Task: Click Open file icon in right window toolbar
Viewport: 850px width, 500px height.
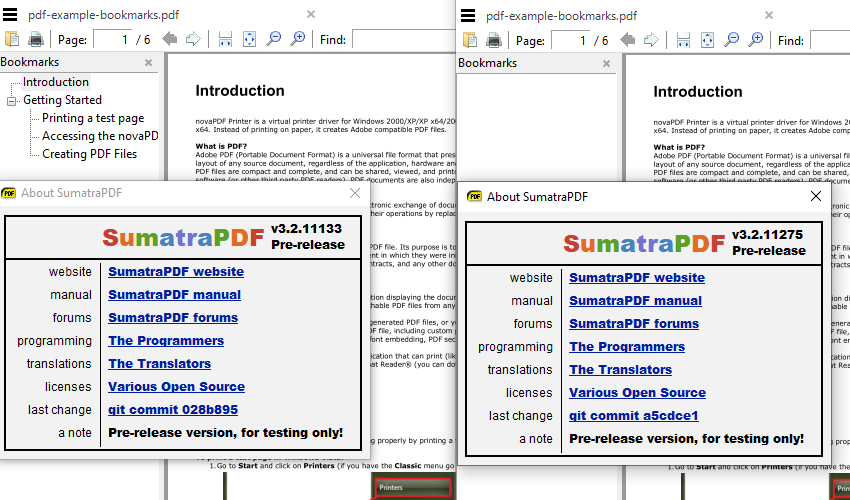Action: tap(470, 40)
